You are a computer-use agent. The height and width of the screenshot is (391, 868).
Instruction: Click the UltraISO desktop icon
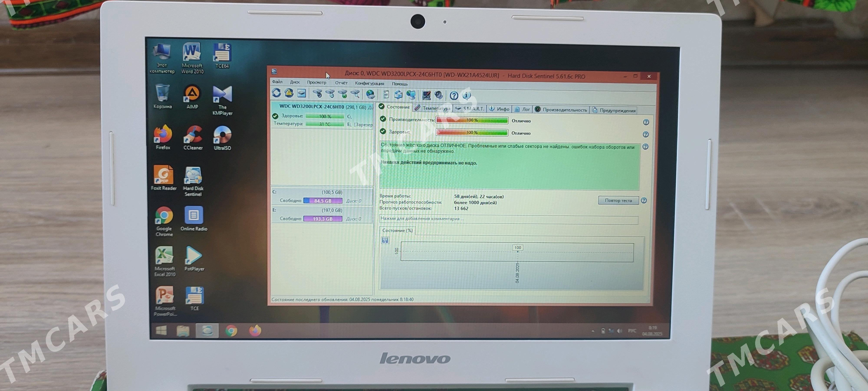[x=222, y=138]
